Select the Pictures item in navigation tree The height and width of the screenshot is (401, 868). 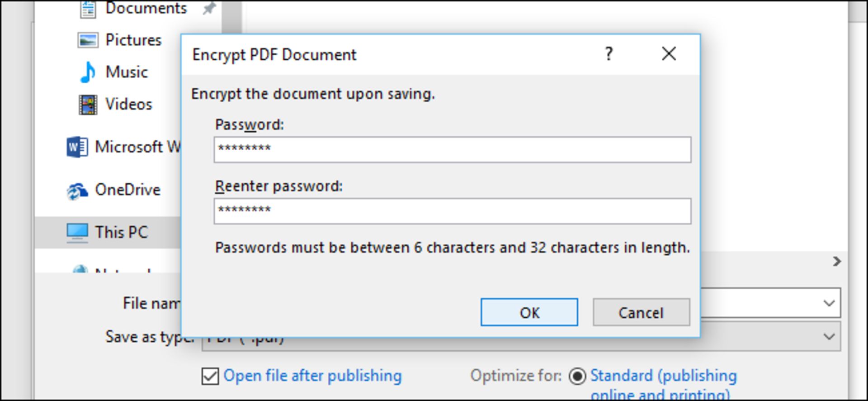(x=133, y=40)
